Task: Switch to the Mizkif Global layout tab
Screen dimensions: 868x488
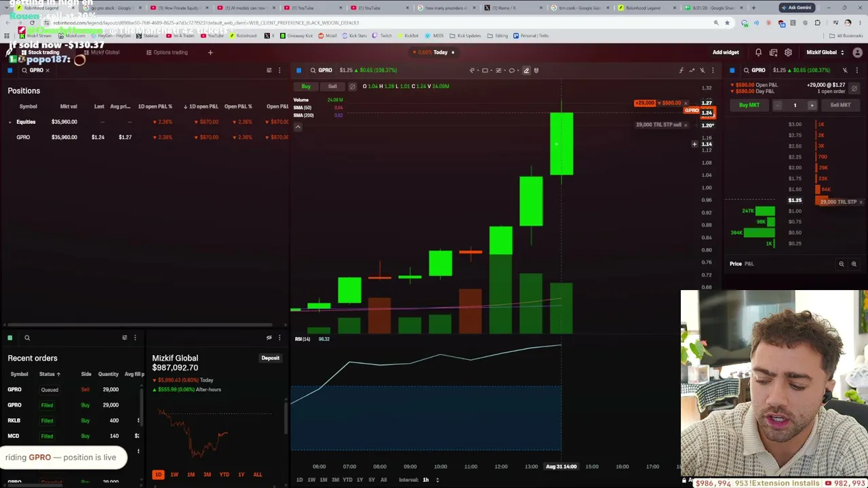Action: [100, 52]
